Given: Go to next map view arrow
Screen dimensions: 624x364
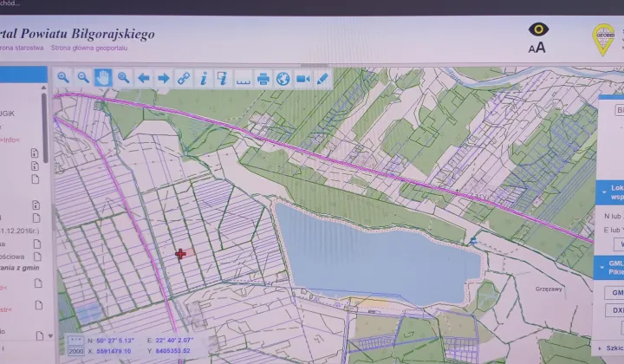Looking at the screenshot, I should click(x=164, y=78).
